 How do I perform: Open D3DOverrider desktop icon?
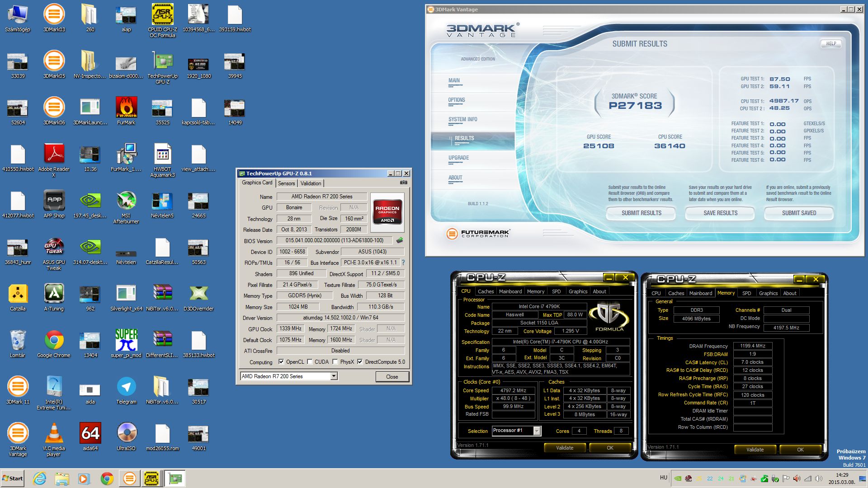click(198, 297)
